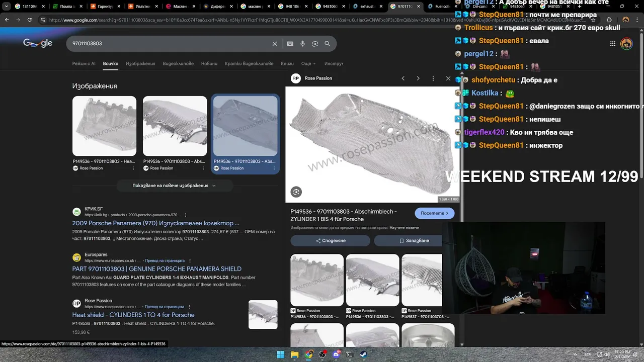644x362 pixels.
Task: Switch to Кратки видеоклипове tab
Action: pyautogui.click(x=249, y=64)
